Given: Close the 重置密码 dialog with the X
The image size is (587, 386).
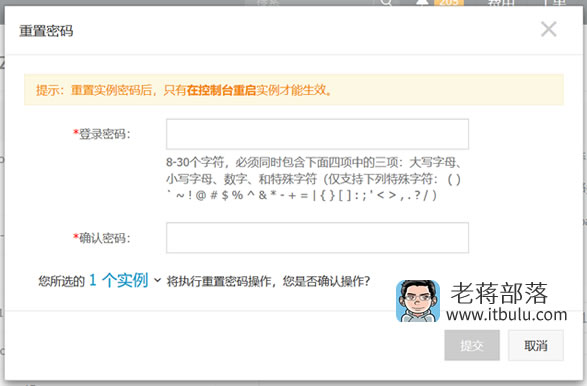Looking at the screenshot, I should (548, 29).
